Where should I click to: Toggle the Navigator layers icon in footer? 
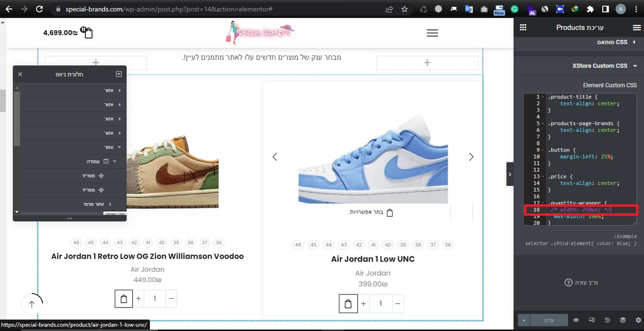[x=623, y=320]
